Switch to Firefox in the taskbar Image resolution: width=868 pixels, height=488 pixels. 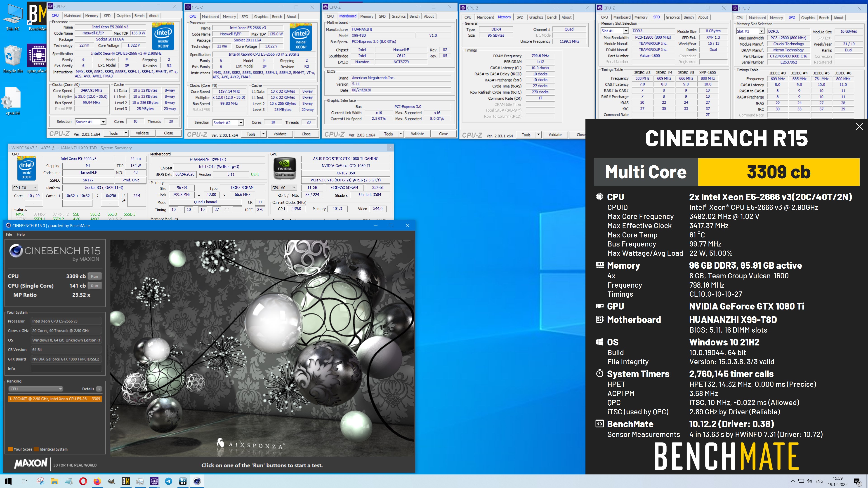click(x=97, y=481)
